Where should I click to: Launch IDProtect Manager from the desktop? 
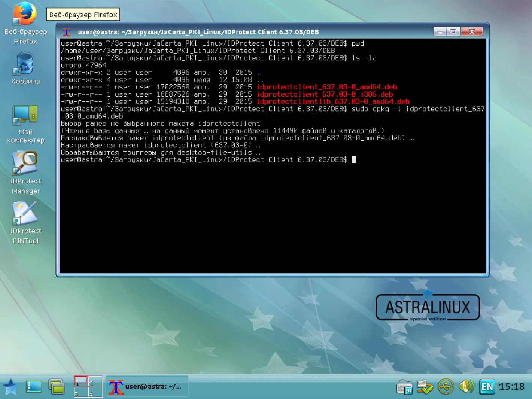(25, 173)
